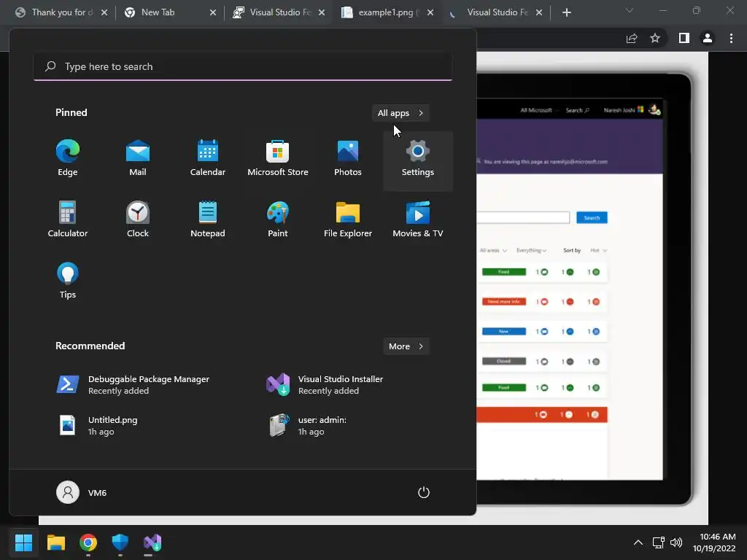Launch the Calculator app

(68, 219)
